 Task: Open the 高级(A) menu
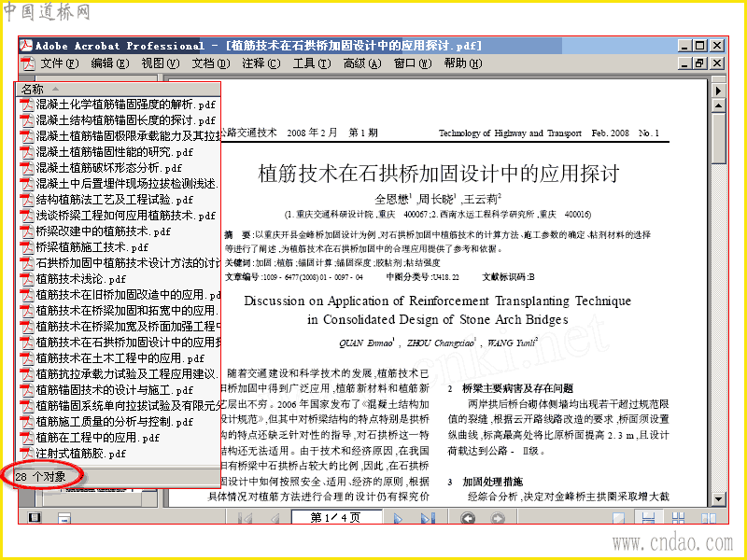(362, 63)
